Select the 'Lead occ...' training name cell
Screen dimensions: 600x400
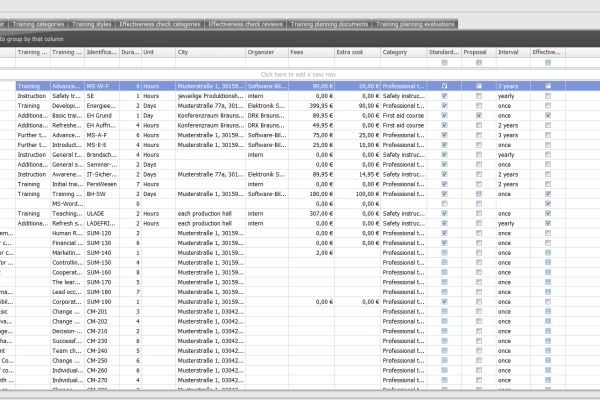pyautogui.click(x=67, y=292)
